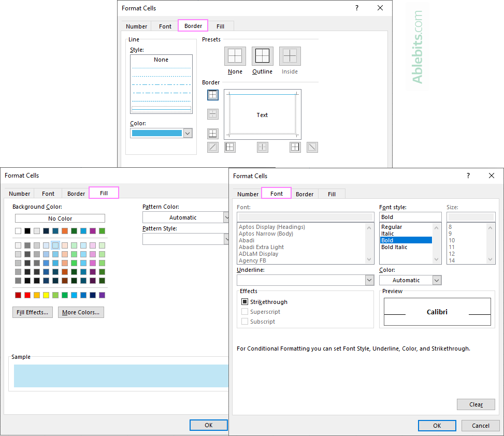This screenshot has width=504, height=436.
Task: Open the Fill tab in the Border dialog
Action: [220, 26]
